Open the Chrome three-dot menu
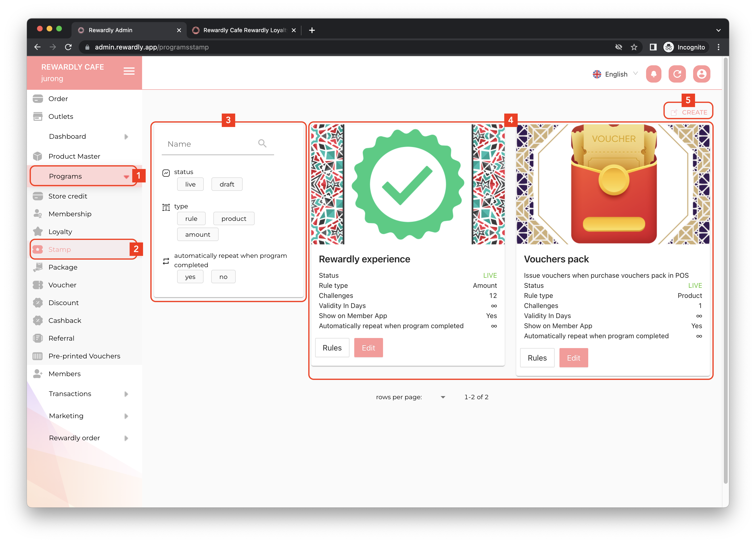Image resolution: width=756 pixels, height=543 pixels. 718,47
